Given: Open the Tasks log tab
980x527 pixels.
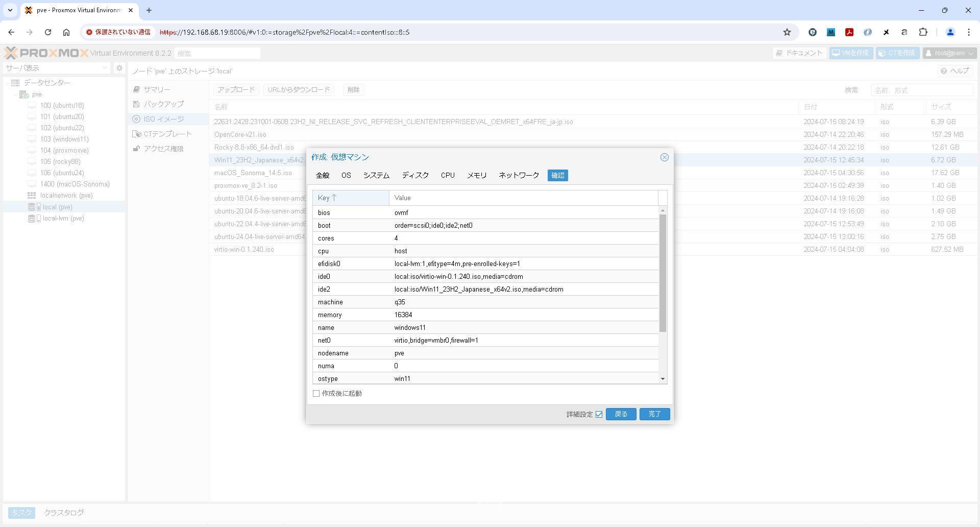Looking at the screenshot, I should [22, 513].
